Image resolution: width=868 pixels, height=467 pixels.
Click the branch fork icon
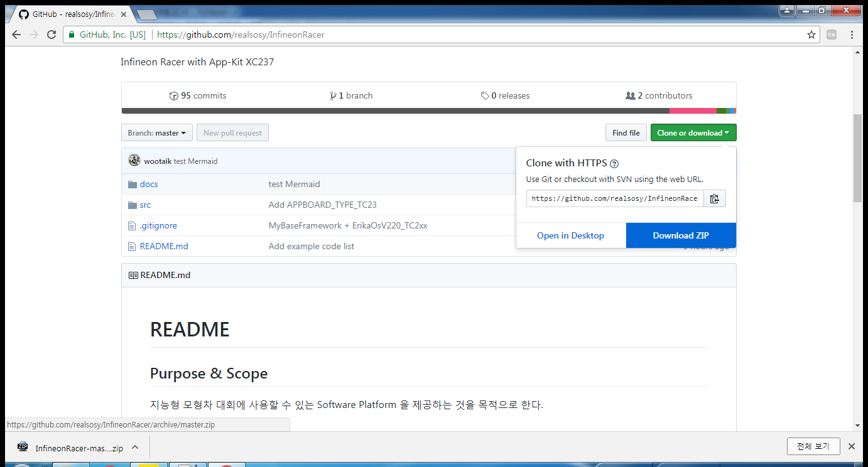click(x=333, y=96)
